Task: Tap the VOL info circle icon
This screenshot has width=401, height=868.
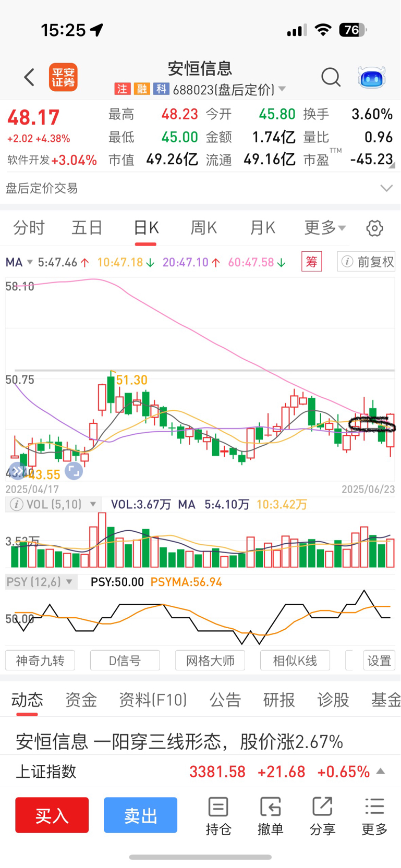Action: [x=16, y=504]
